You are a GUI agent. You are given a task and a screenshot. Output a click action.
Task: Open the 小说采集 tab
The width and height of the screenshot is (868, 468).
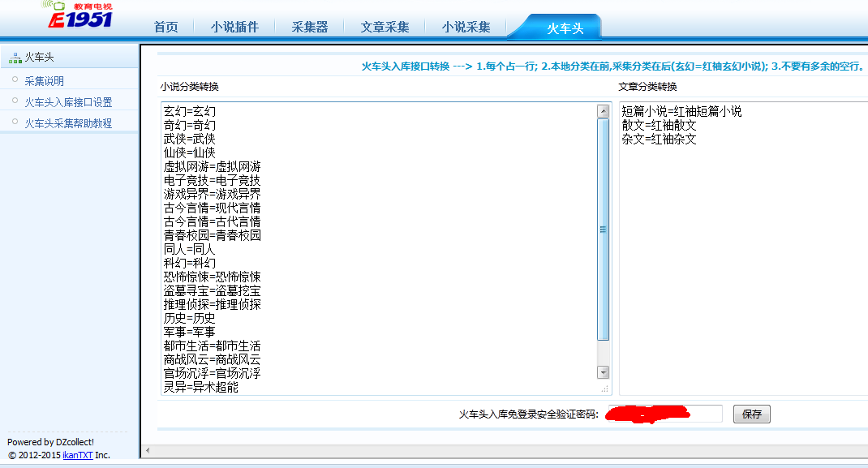466,27
